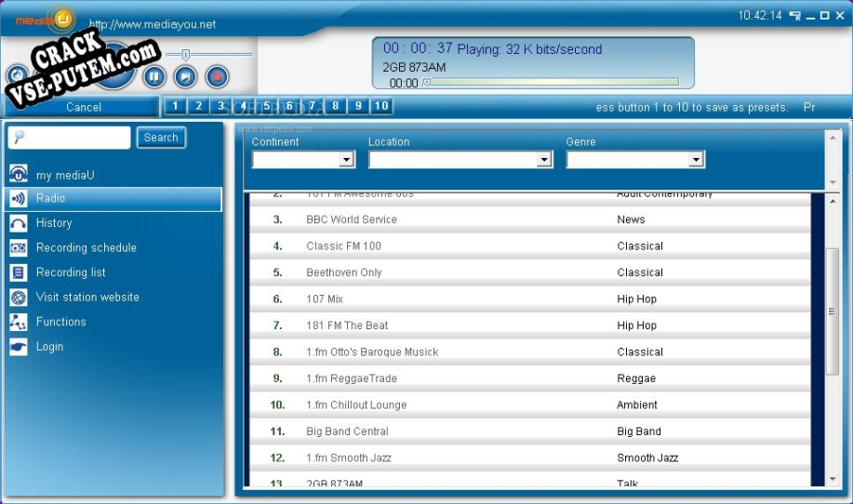Save station to preset 6
This screenshot has width=853, height=504.
point(289,106)
